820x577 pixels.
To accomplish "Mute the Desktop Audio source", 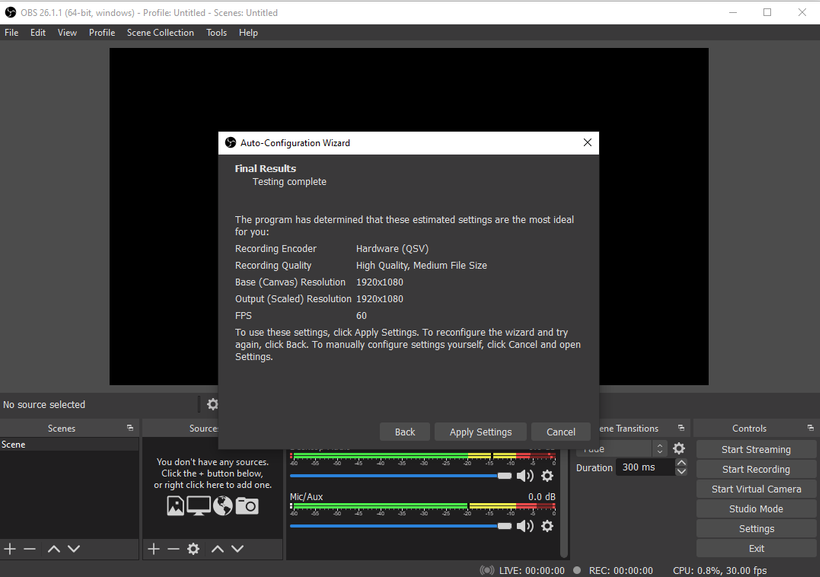I will click(x=525, y=475).
